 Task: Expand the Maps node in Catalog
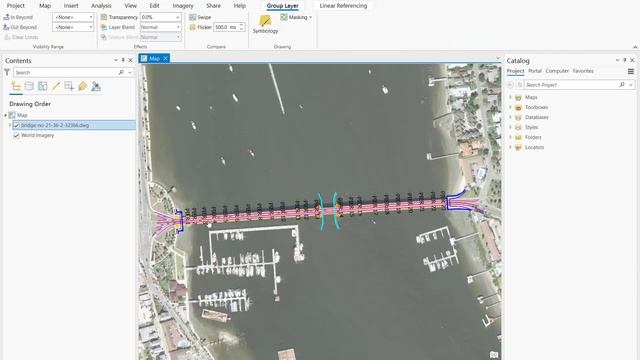pyautogui.click(x=510, y=97)
